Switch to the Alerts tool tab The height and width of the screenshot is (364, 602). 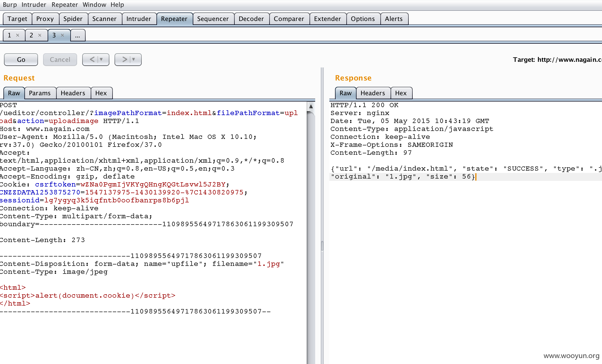point(394,19)
